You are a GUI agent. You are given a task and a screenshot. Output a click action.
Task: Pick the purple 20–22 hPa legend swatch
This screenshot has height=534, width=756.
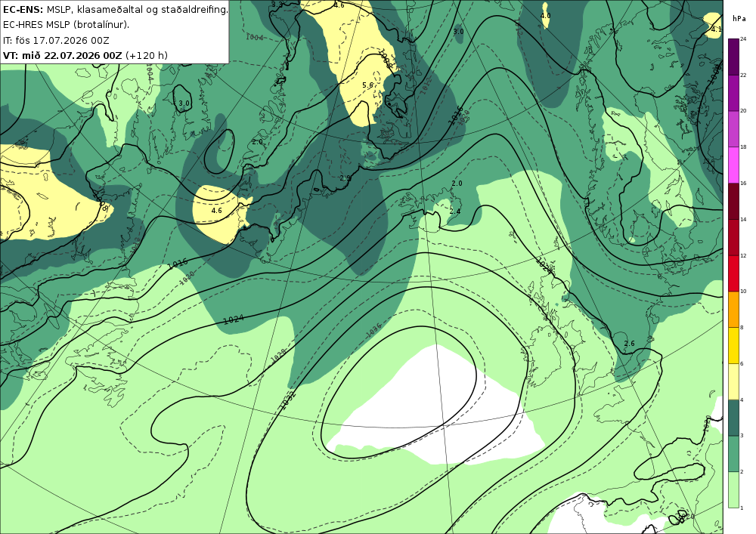(733, 92)
